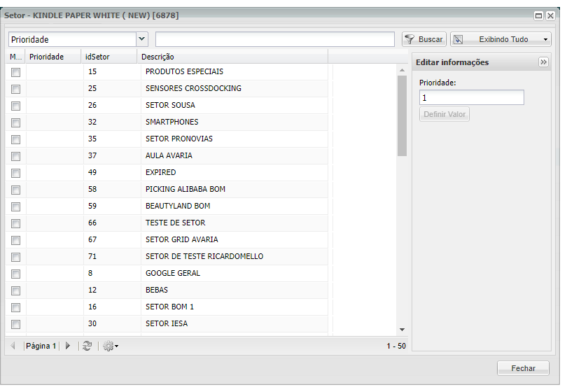
Task: Check the SETOR DE TESTE RICARDOMELLO checkbox
Action: (x=15, y=257)
